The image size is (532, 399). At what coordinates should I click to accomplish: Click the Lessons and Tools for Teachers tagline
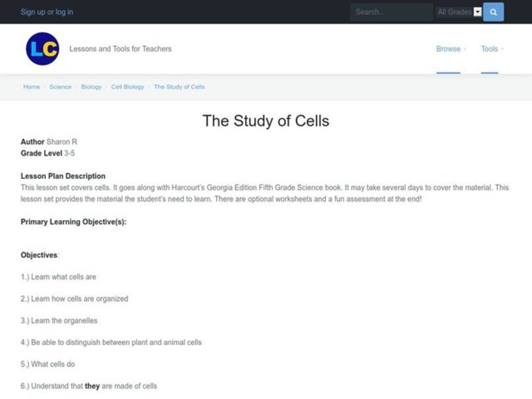120,49
